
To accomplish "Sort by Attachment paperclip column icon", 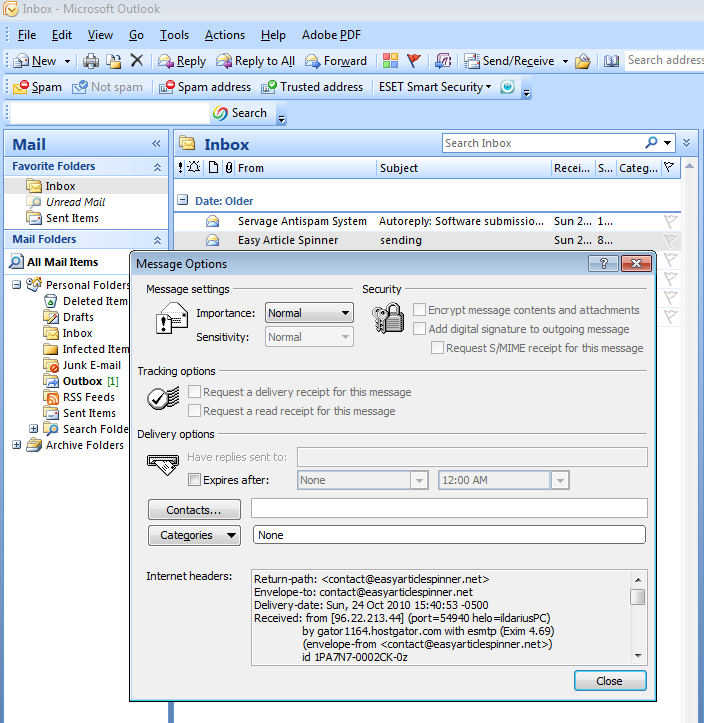I will [x=229, y=168].
